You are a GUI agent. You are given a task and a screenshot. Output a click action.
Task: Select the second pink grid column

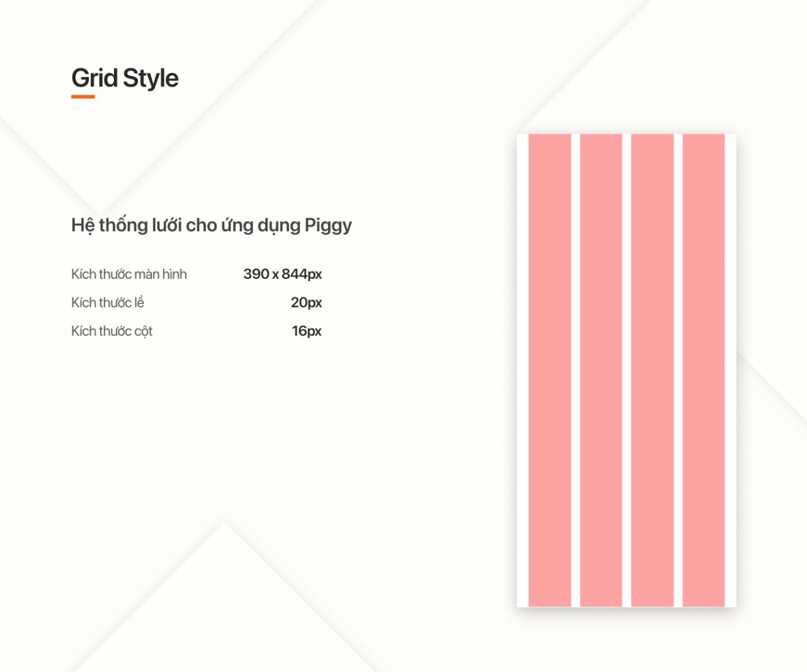pyautogui.click(x=601, y=370)
